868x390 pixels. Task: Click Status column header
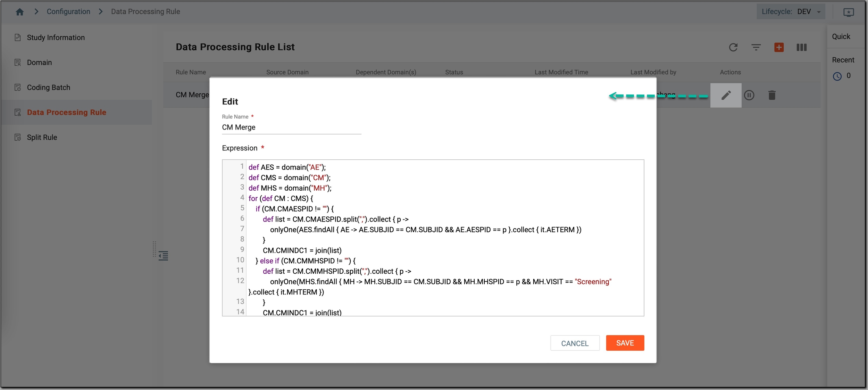click(x=454, y=72)
